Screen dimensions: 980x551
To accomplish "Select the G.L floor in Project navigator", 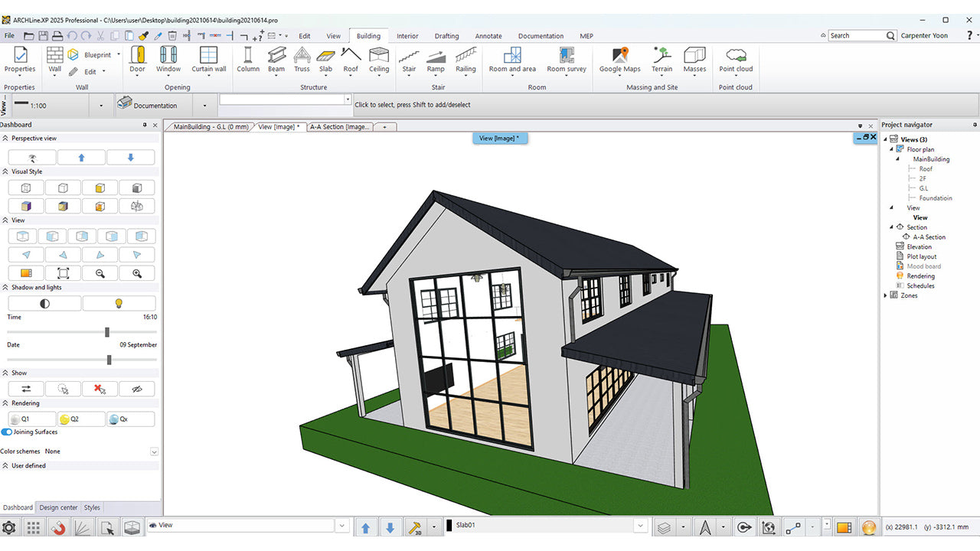I will pyautogui.click(x=923, y=188).
